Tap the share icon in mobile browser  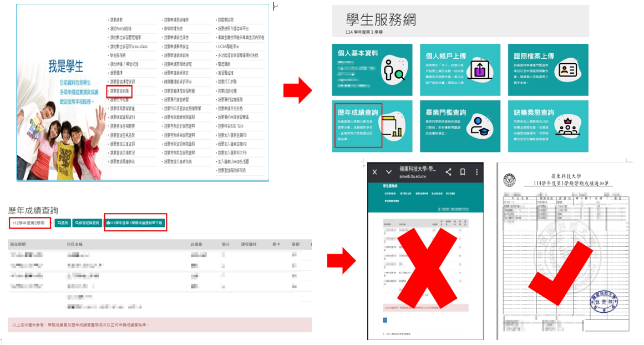coord(448,172)
